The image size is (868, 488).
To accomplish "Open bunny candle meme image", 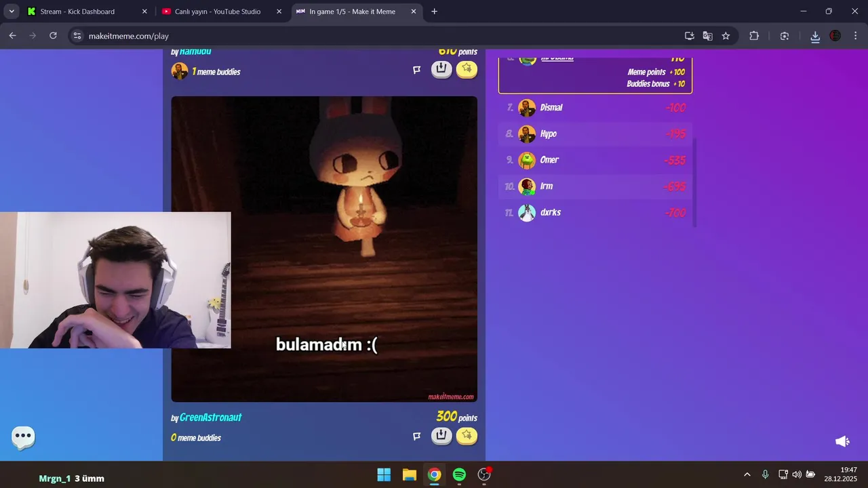I will pos(324,249).
